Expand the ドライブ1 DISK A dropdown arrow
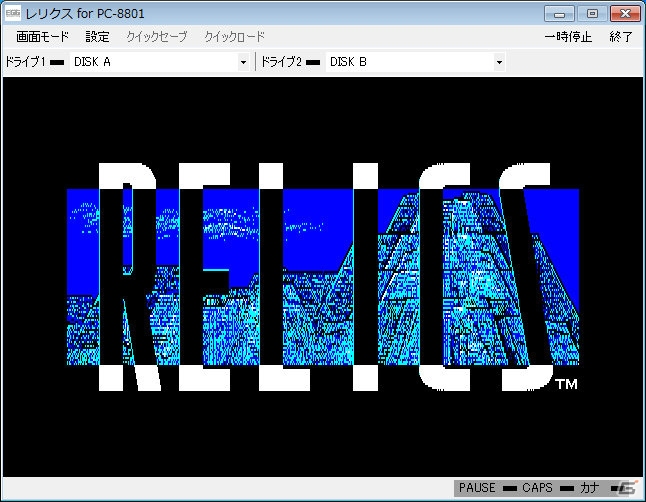This screenshot has height=502, width=646. point(243,62)
